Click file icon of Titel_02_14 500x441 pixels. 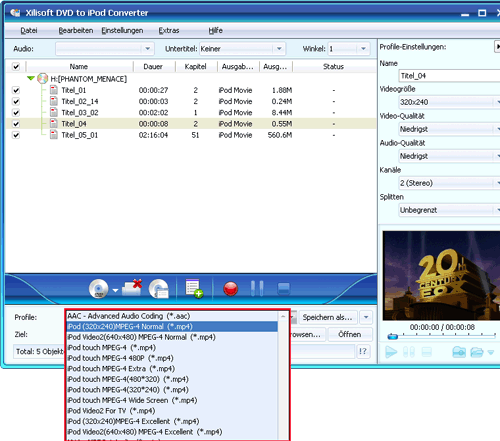[54, 101]
